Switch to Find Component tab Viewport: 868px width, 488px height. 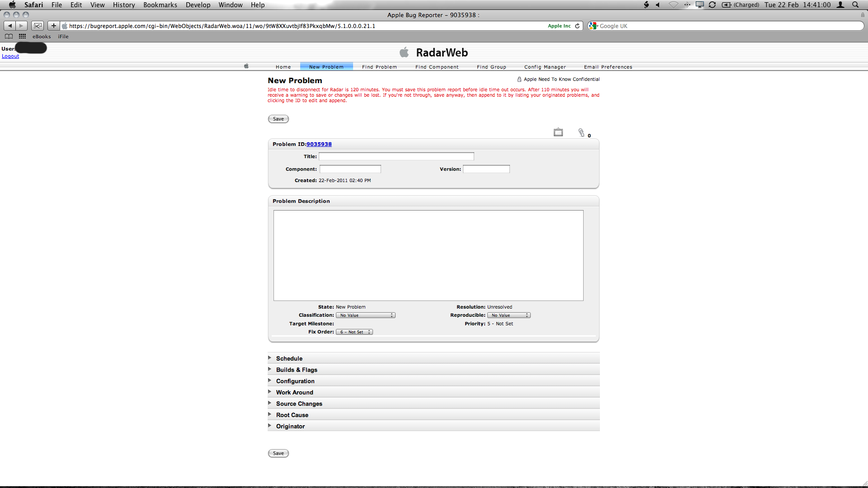[x=437, y=67]
